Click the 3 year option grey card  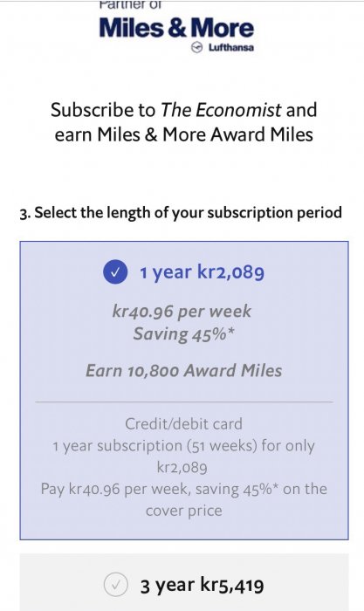[184, 582]
